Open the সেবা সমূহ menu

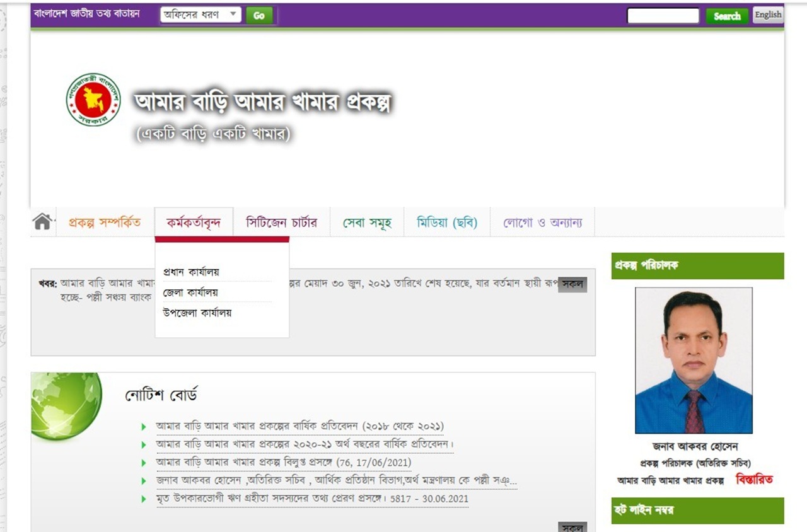click(x=367, y=223)
